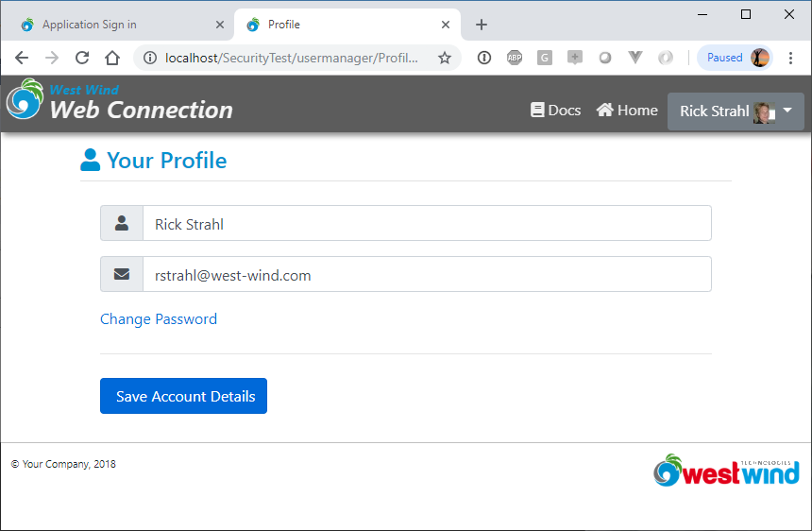This screenshot has width=812, height=531.
Task: Open the gray G extension icon
Action: (x=544, y=58)
